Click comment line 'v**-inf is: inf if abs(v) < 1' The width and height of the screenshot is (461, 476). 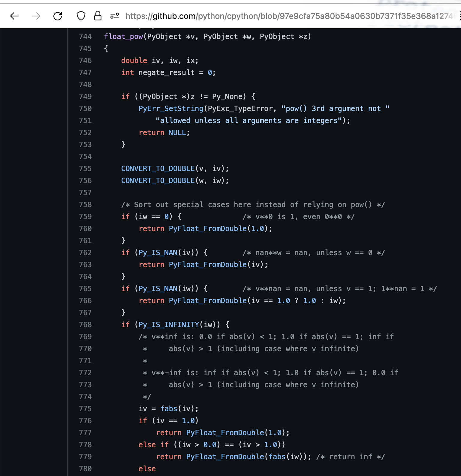click(x=271, y=373)
